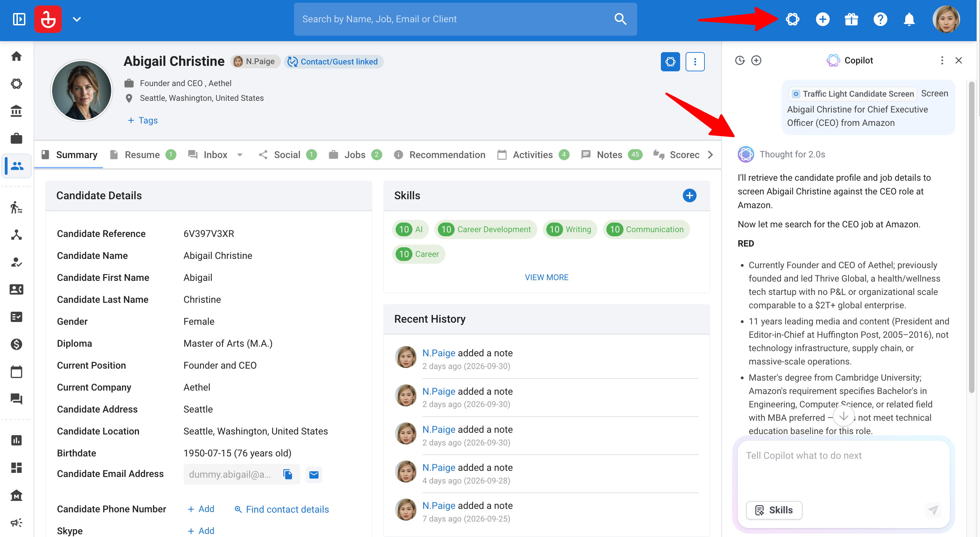980x537 pixels.
Task: Open the Jobs briefcase icon in sidebar
Action: tap(16, 139)
